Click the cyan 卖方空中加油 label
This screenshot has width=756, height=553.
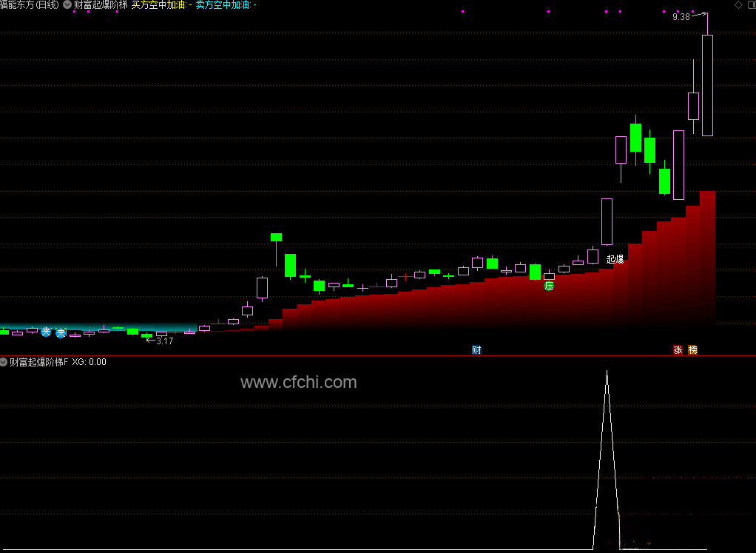[x=226, y=5]
